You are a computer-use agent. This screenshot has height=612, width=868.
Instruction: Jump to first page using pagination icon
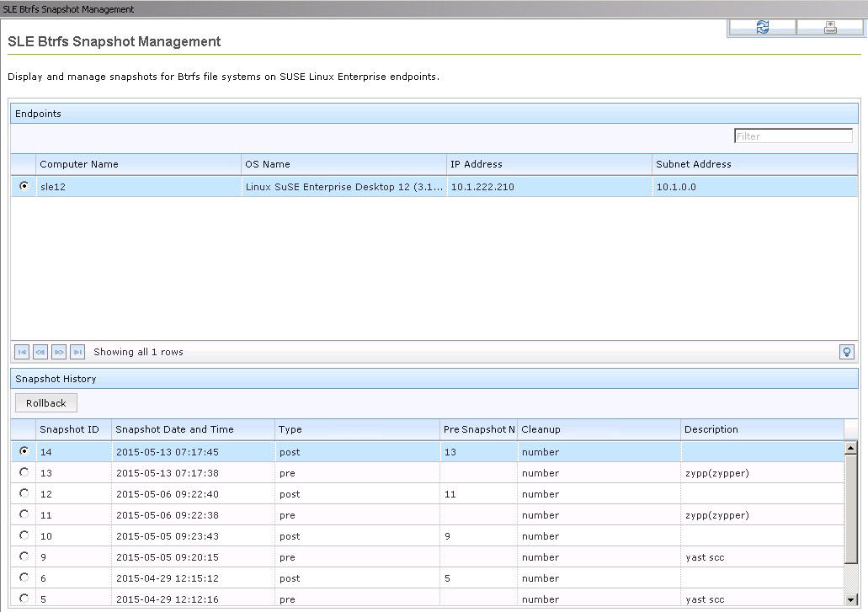(x=22, y=352)
